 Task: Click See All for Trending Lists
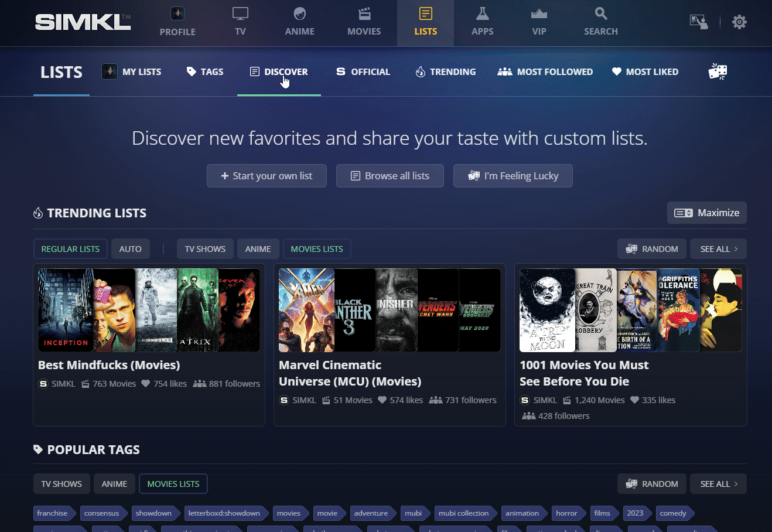click(718, 249)
